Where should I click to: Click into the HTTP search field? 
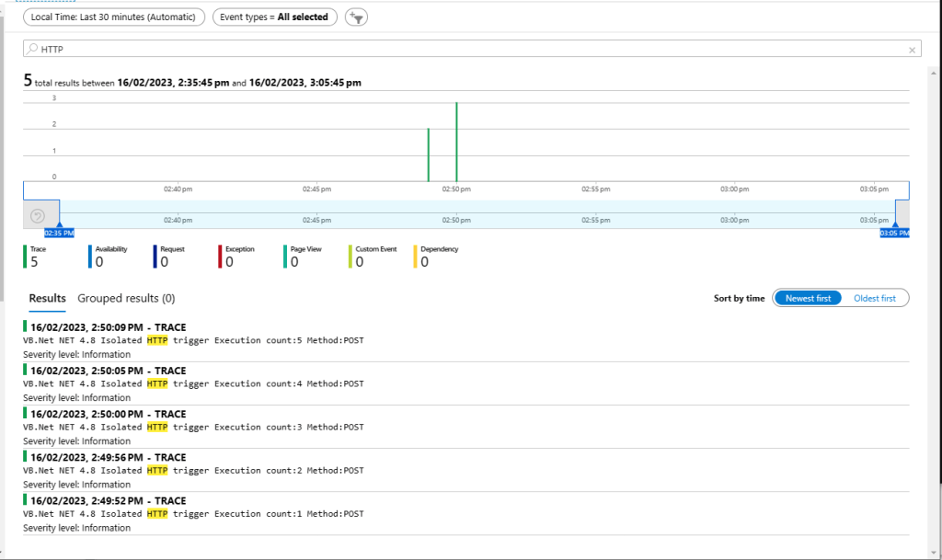460,50
